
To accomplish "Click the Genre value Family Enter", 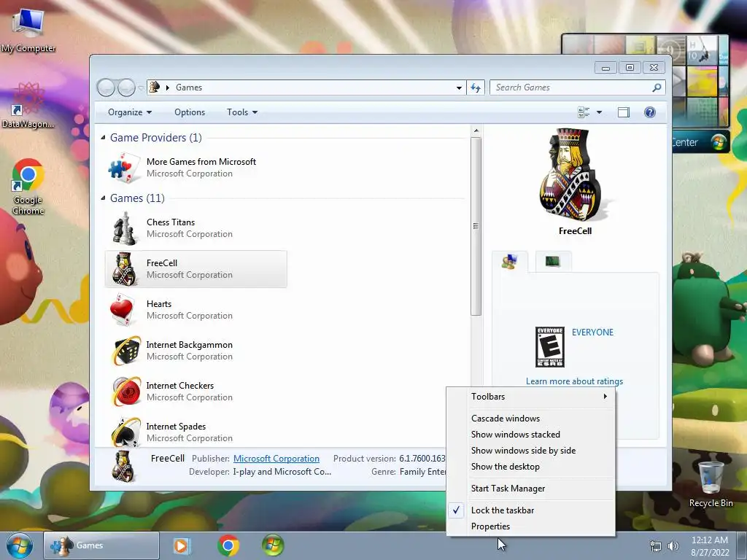I will [423, 472].
